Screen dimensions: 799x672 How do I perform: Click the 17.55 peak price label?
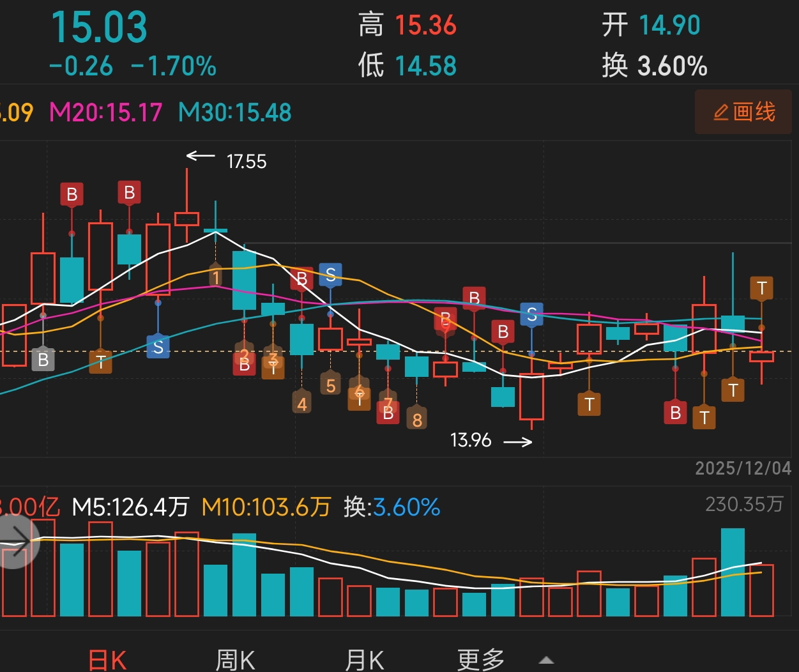[247, 162]
